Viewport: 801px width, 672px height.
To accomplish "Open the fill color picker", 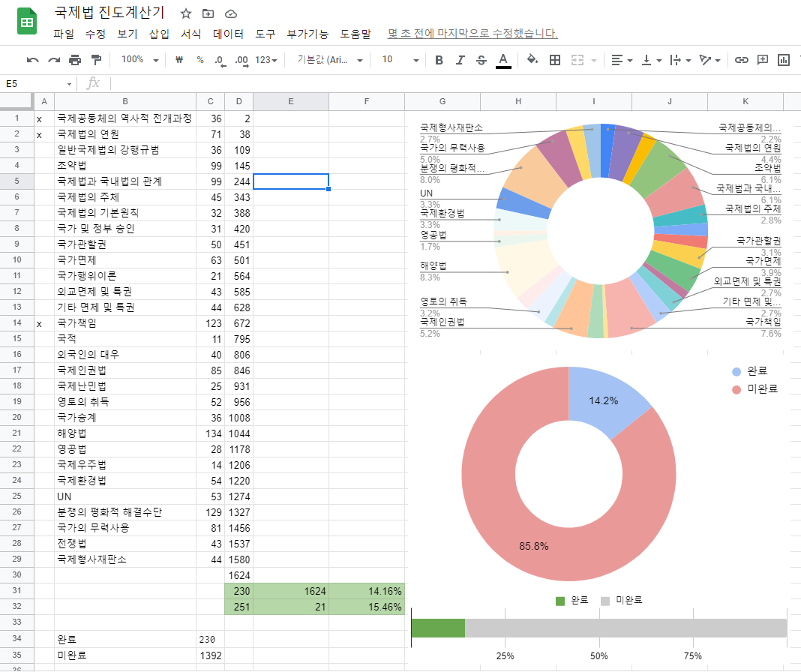I will [x=532, y=60].
